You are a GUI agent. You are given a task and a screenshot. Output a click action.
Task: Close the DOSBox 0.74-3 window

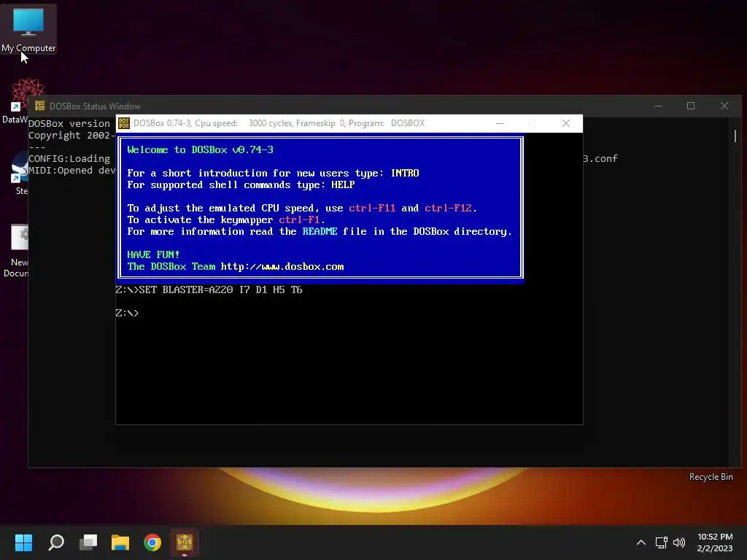pos(566,123)
